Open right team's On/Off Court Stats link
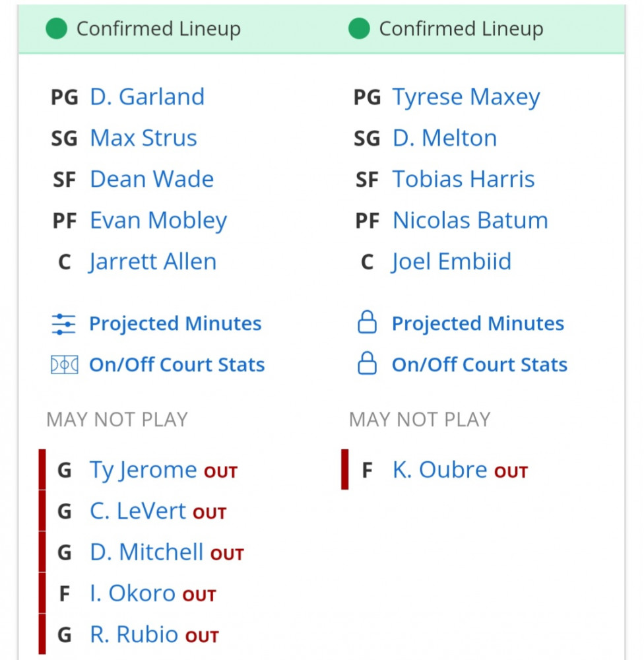644x660 pixels. 480,364
